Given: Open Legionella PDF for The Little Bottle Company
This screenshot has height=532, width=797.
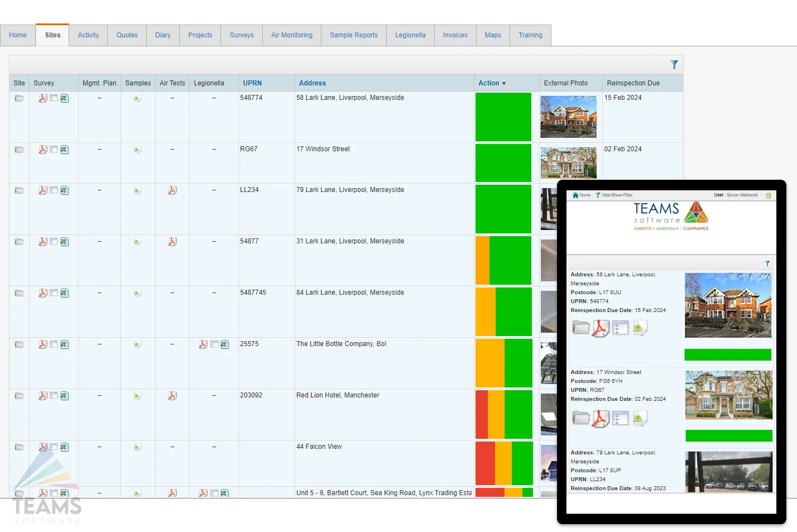Looking at the screenshot, I should click(x=203, y=344).
